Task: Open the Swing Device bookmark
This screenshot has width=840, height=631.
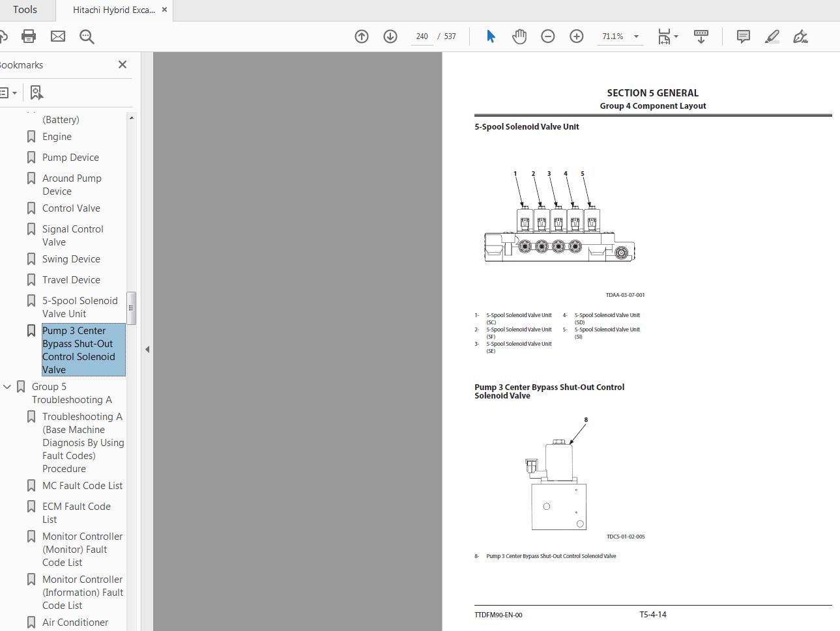Action: point(71,259)
